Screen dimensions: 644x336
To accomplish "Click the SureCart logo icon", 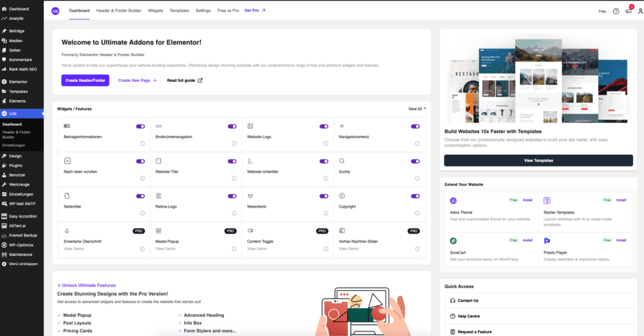I will point(453,241).
